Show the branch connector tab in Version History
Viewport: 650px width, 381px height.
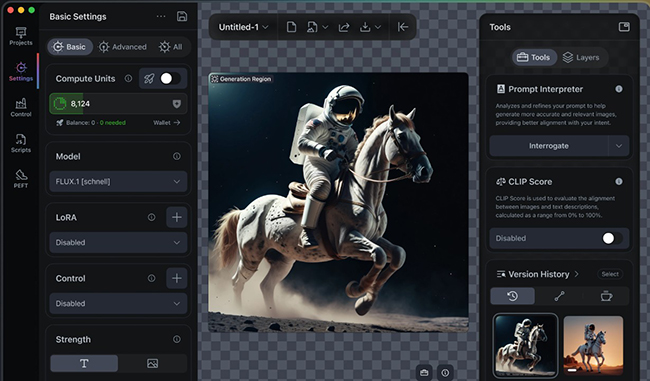point(559,296)
